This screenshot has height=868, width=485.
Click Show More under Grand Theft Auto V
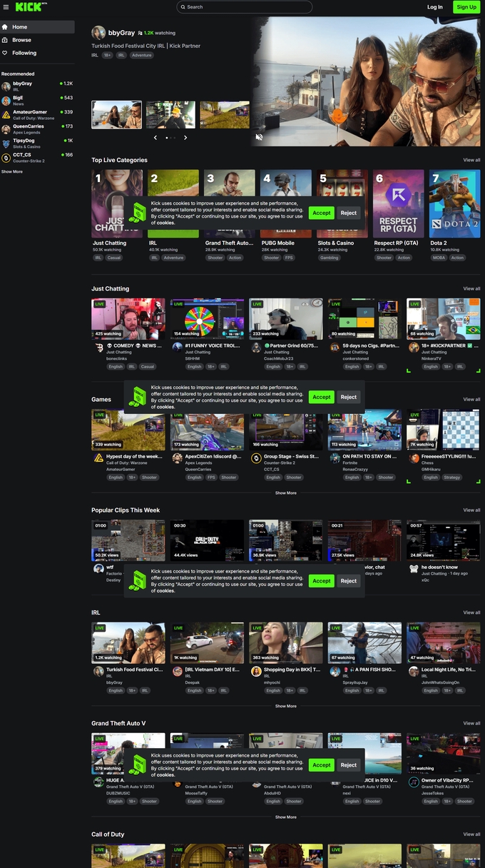click(x=286, y=817)
